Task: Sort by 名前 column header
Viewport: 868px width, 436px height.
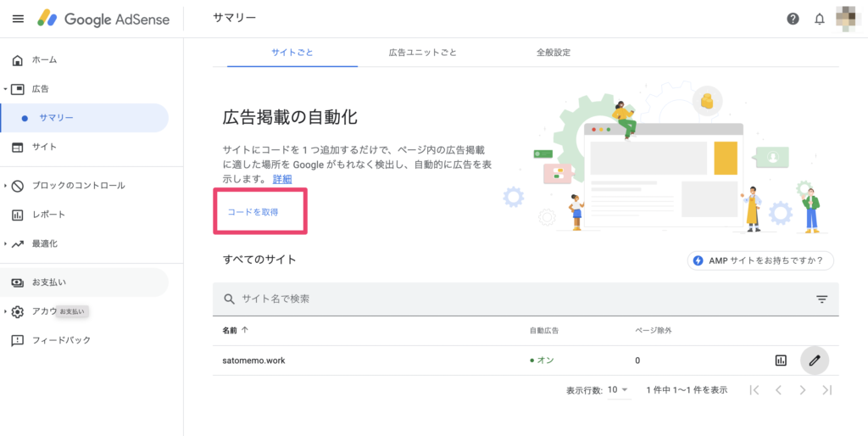Action: 236,330
